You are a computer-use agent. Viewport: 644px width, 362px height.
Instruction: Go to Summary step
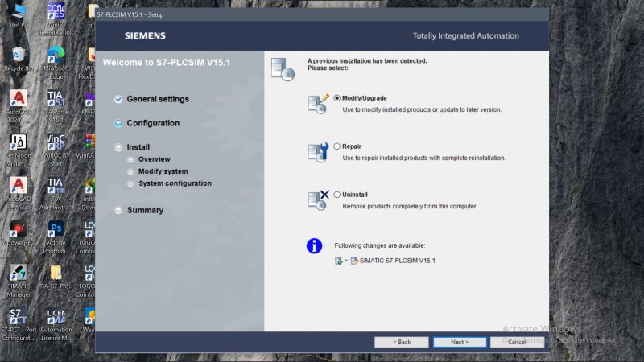[145, 210]
